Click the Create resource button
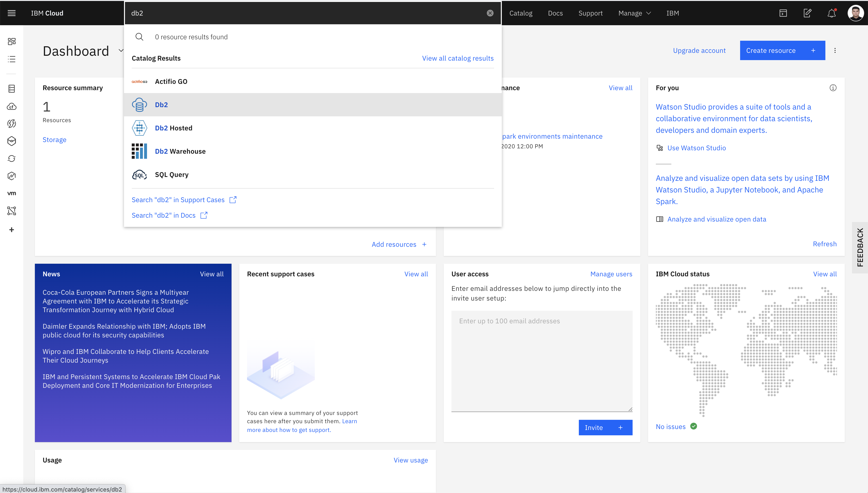The image size is (868, 493). [782, 50]
